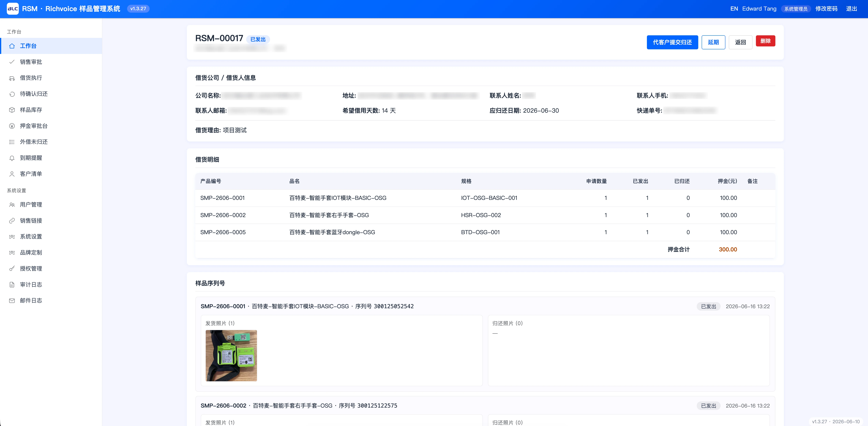Click the red 删除 button

coord(765,41)
